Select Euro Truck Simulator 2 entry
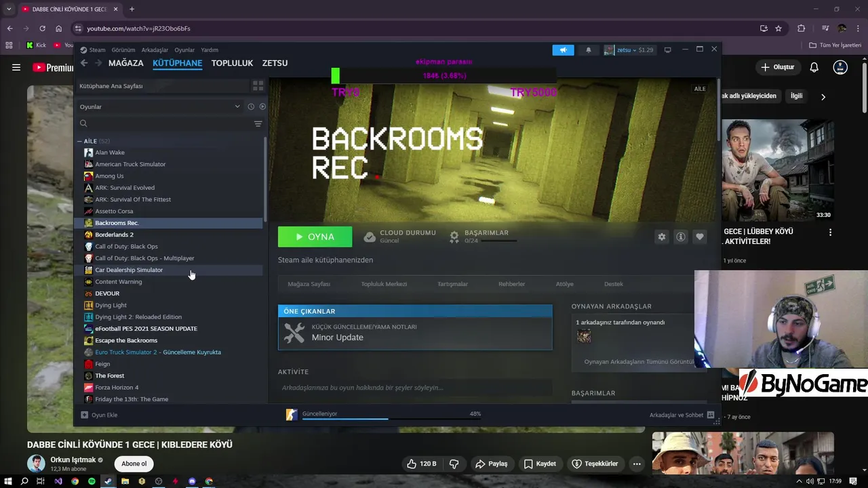Viewport: 868px width, 488px height. point(168,352)
